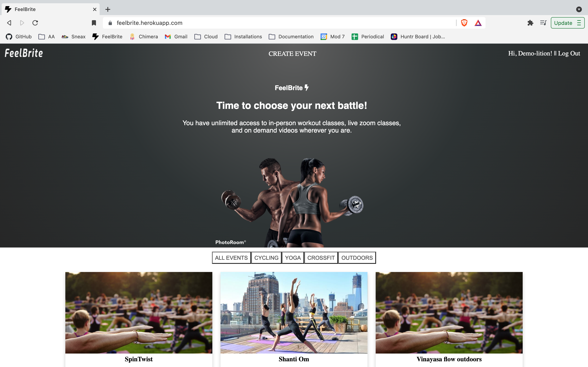Open the Extensions puzzle icon
This screenshot has height=367, width=588.
[x=530, y=23]
